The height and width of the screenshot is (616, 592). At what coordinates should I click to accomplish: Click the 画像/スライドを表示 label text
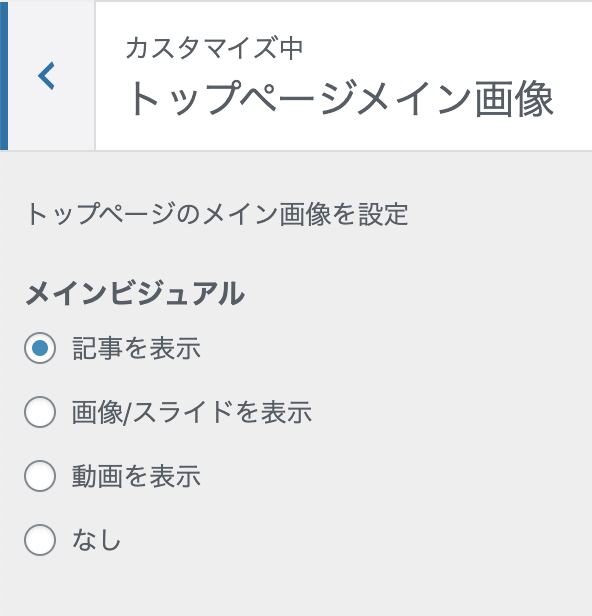pos(192,412)
